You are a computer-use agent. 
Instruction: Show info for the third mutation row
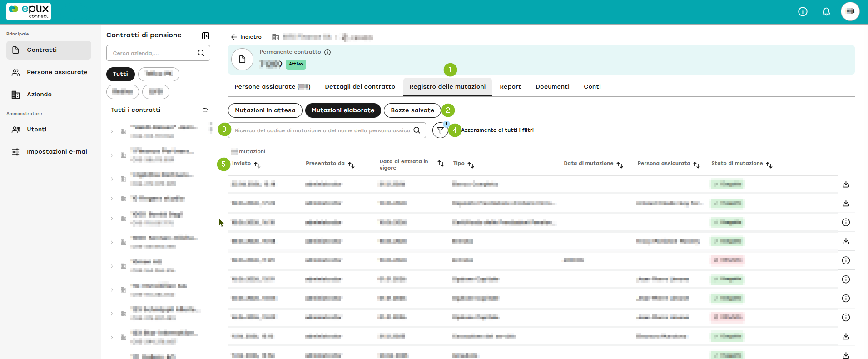point(846,223)
